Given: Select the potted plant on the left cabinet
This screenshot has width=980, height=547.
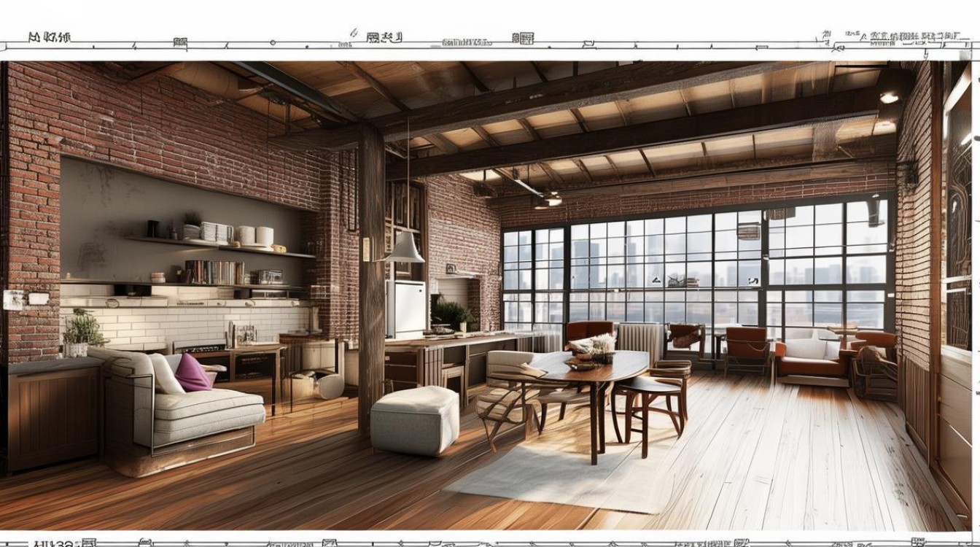Looking at the screenshot, I should point(82,333).
